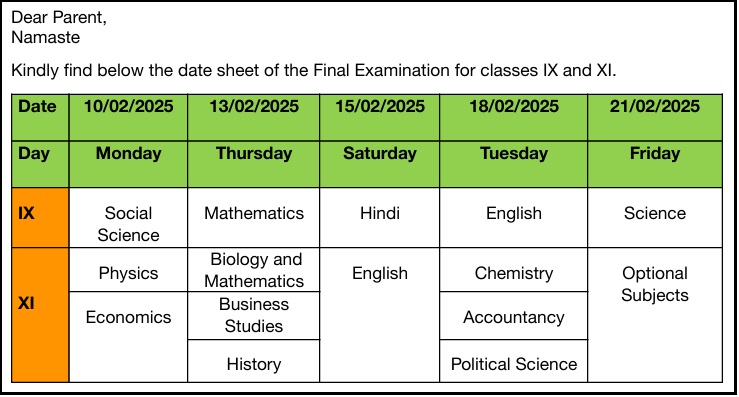Select the 13/02/2025 date header cell
This screenshot has width=739, height=397.
click(254, 117)
